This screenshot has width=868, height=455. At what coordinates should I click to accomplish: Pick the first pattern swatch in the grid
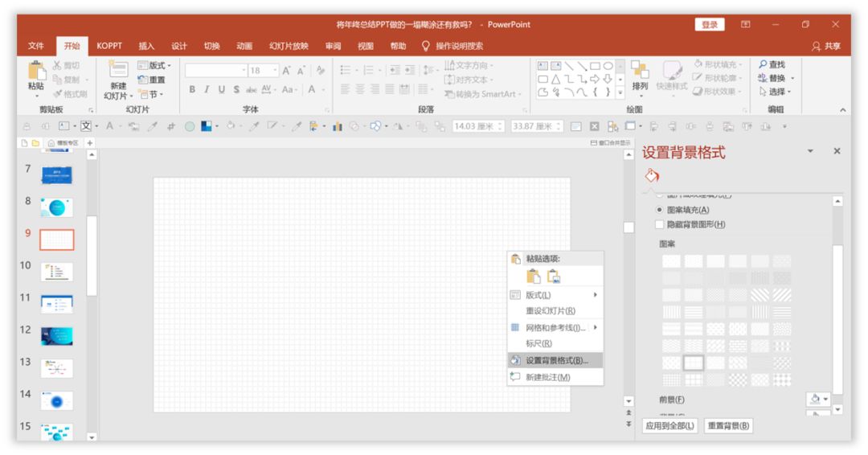point(671,261)
